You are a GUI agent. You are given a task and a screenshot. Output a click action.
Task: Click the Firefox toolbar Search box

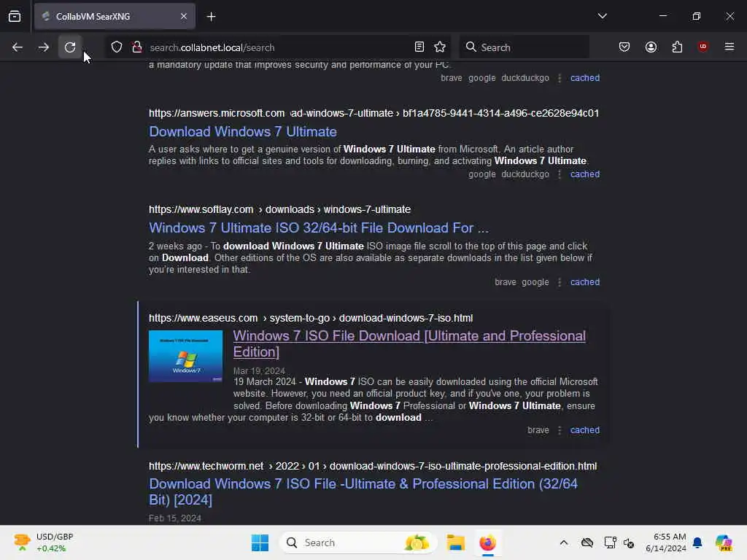click(524, 47)
